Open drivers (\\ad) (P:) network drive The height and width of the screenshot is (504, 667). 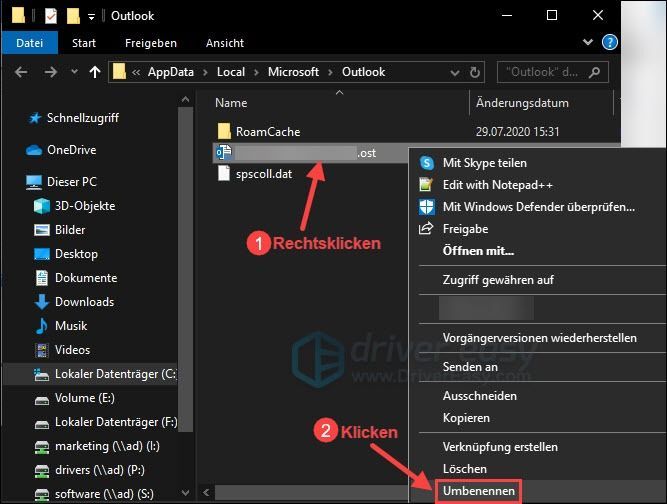click(100, 470)
